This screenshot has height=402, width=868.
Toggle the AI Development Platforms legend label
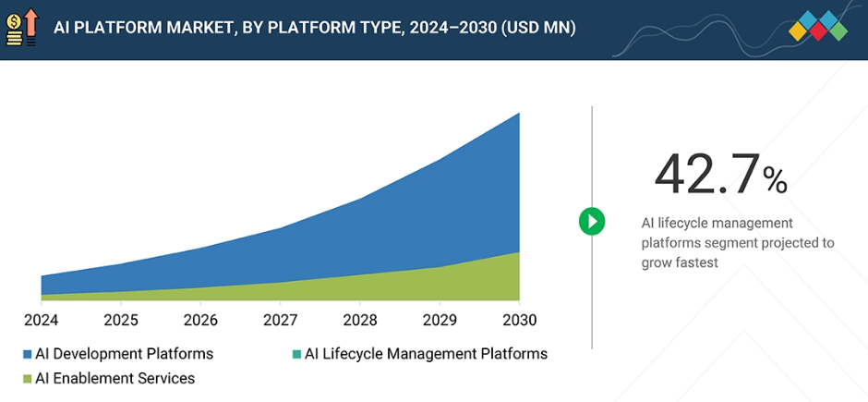[124, 354]
